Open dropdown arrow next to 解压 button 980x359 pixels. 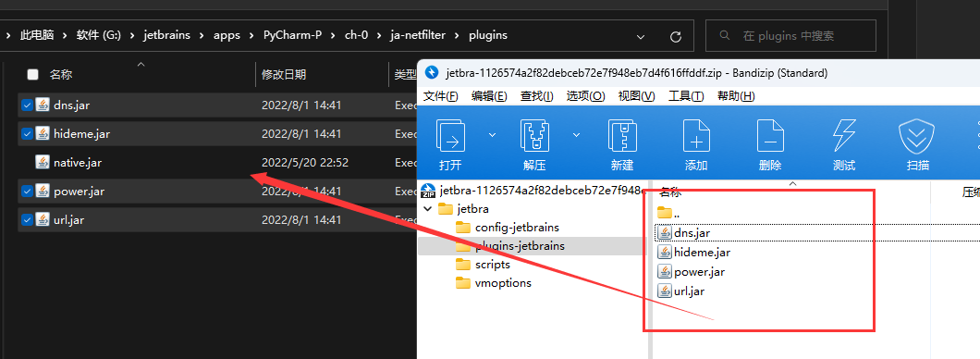click(576, 134)
